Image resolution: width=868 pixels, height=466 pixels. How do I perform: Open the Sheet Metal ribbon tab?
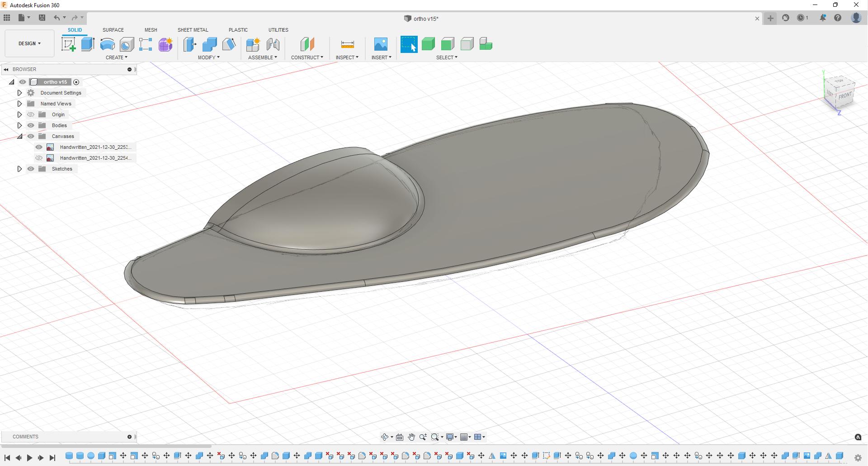(193, 30)
